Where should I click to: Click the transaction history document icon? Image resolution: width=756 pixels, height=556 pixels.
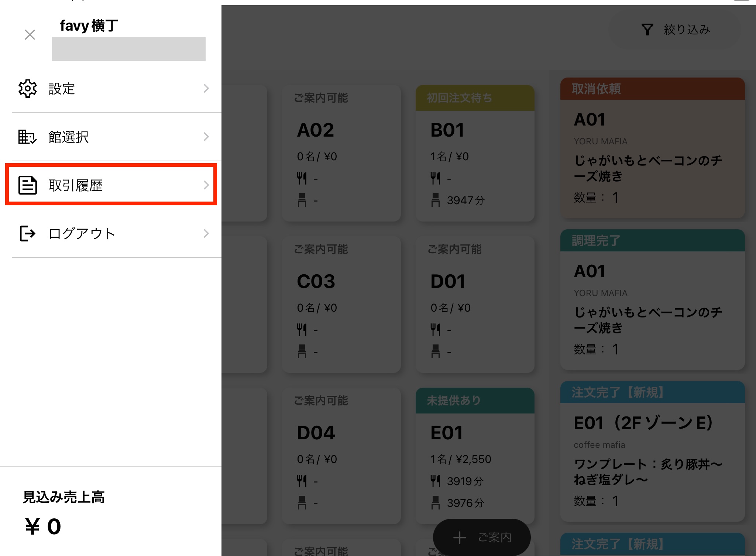click(x=28, y=185)
